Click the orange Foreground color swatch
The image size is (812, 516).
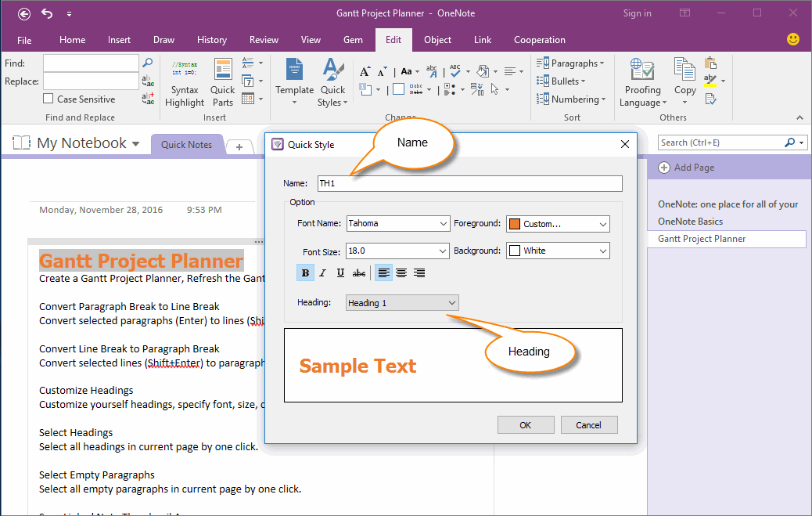(x=515, y=224)
